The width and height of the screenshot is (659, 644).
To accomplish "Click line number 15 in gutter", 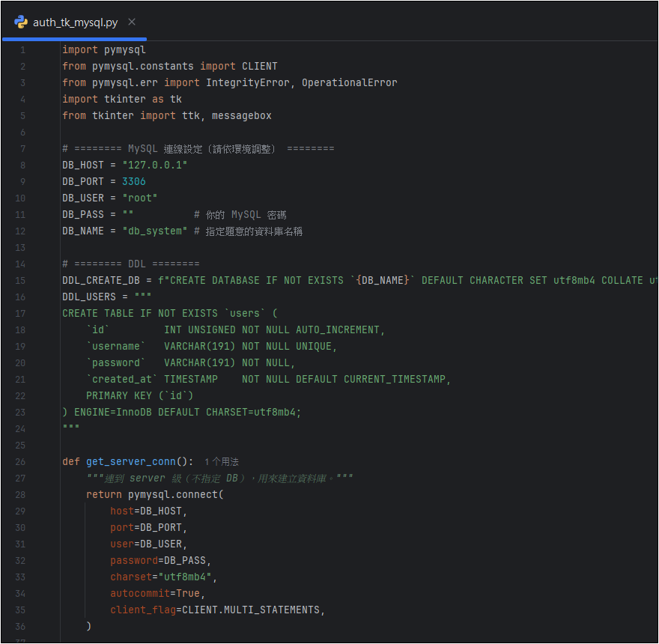I will point(20,281).
